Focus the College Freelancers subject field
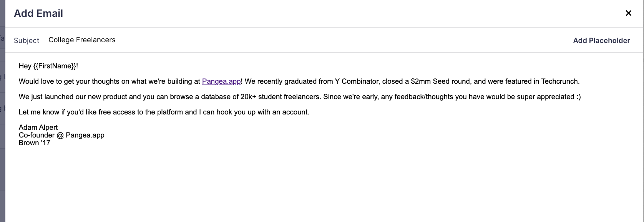The width and height of the screenshot is (644, 222). click(x=82, y=40)
